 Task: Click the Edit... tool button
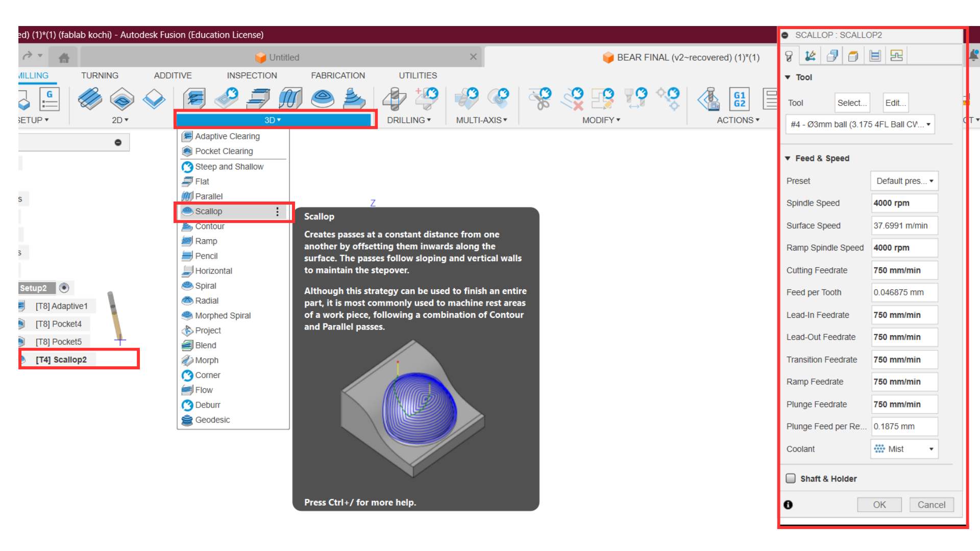point(895,103)
